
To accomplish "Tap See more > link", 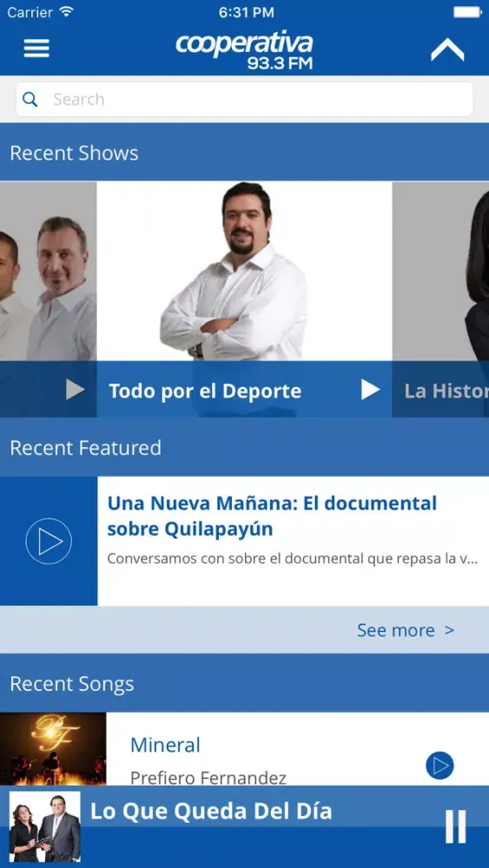I will 406,630.
